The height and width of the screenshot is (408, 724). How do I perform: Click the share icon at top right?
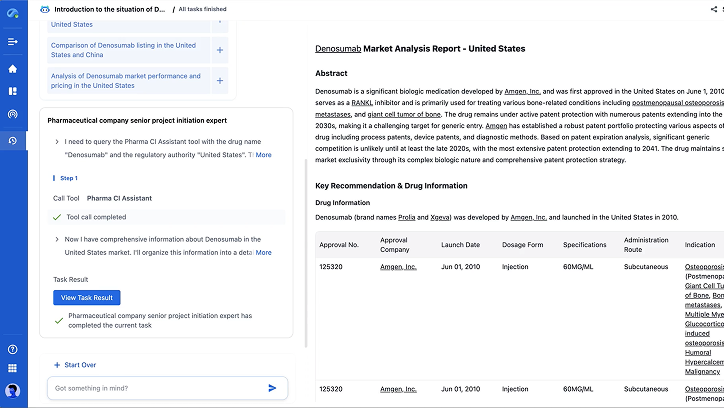[713, 9]
